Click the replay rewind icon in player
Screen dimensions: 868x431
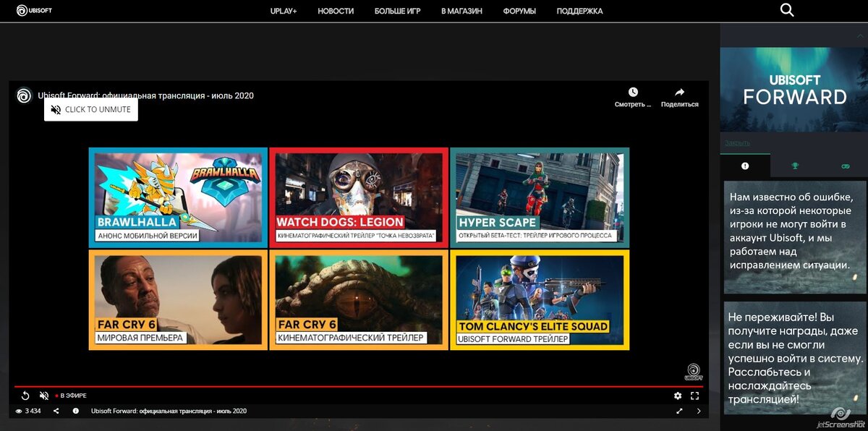click(x=25, y=396)
